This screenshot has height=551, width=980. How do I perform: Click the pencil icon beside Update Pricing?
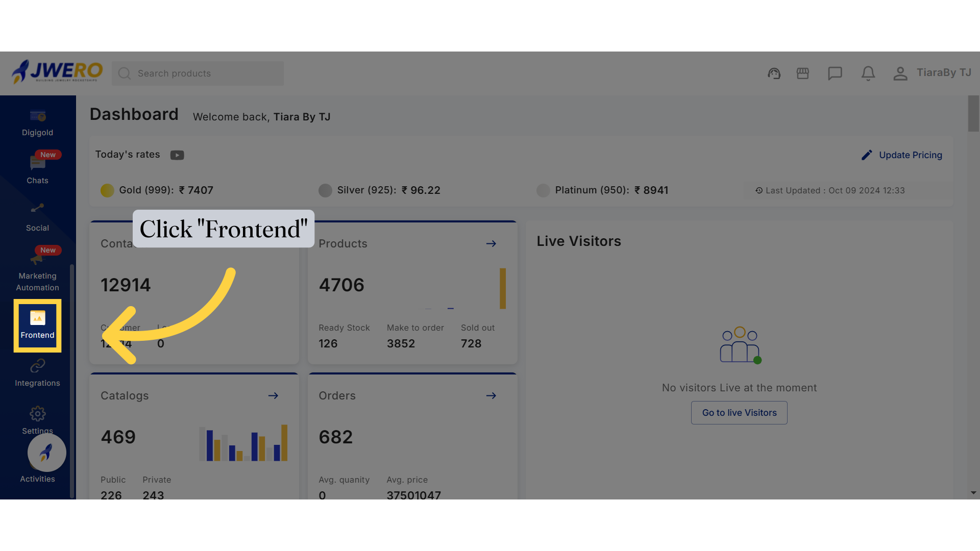point(867,155)
